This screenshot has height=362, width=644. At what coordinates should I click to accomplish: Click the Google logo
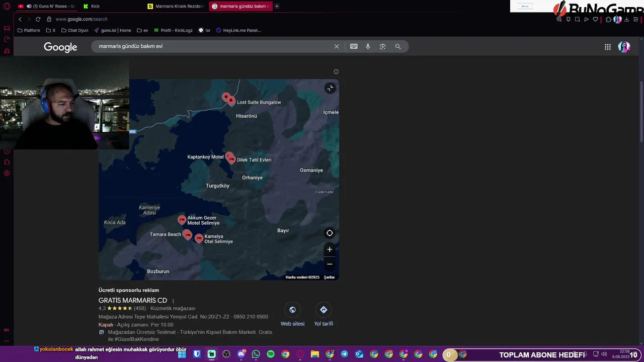tap(60, 47)
